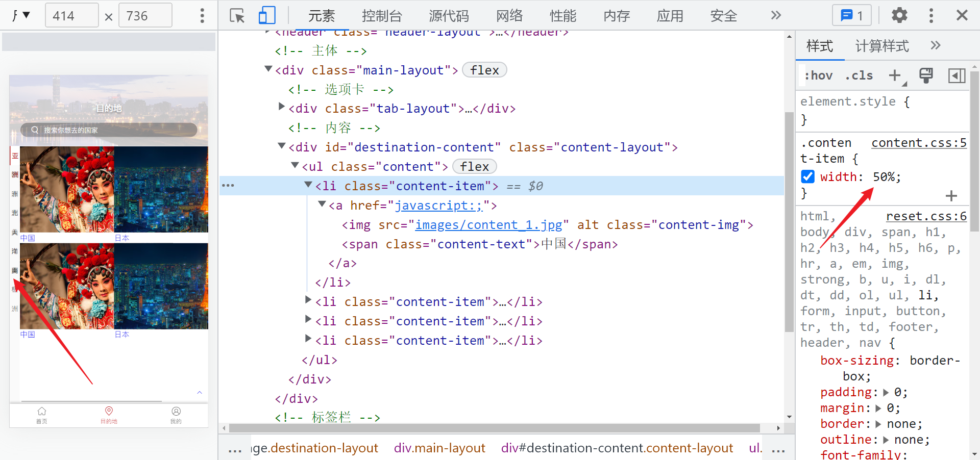Click the elements panel vertical scrollbar
980x460 pixels.
coord(789,221)
